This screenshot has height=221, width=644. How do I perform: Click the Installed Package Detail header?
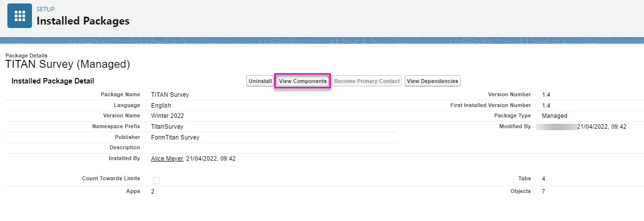pos(53,81)
